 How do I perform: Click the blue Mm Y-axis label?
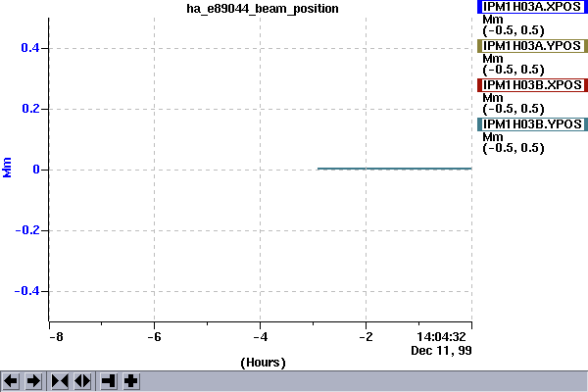(x=8, y=170)
